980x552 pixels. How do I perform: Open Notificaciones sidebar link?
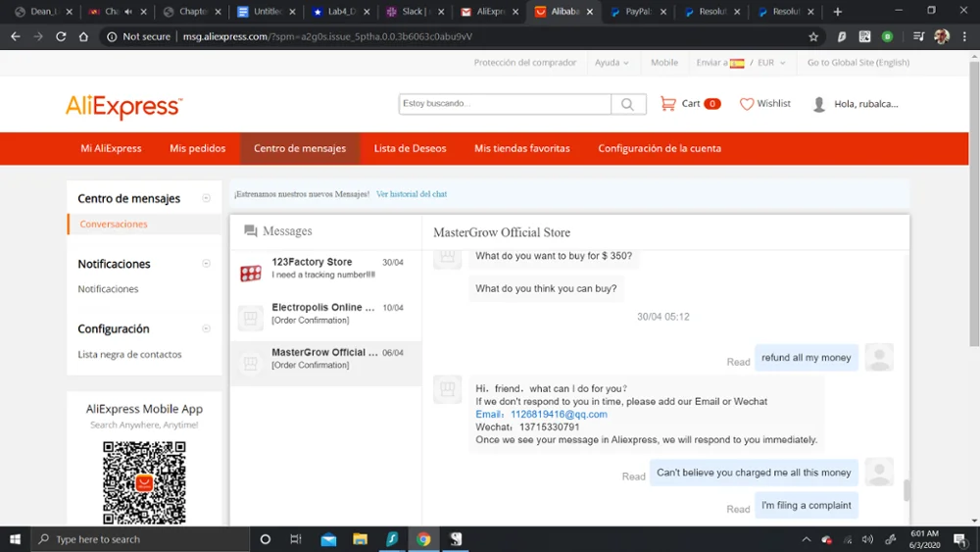click(108, 289)
